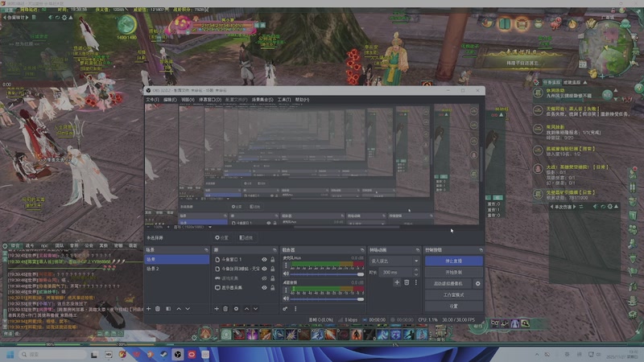Remove transition using trash icon in transitions panel
Screen dimensions: 644x362
[407, 282]
